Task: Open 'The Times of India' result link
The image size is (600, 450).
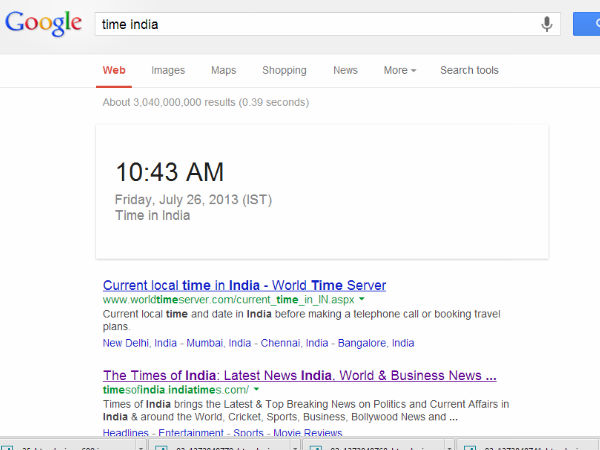Action: (299, 375)
